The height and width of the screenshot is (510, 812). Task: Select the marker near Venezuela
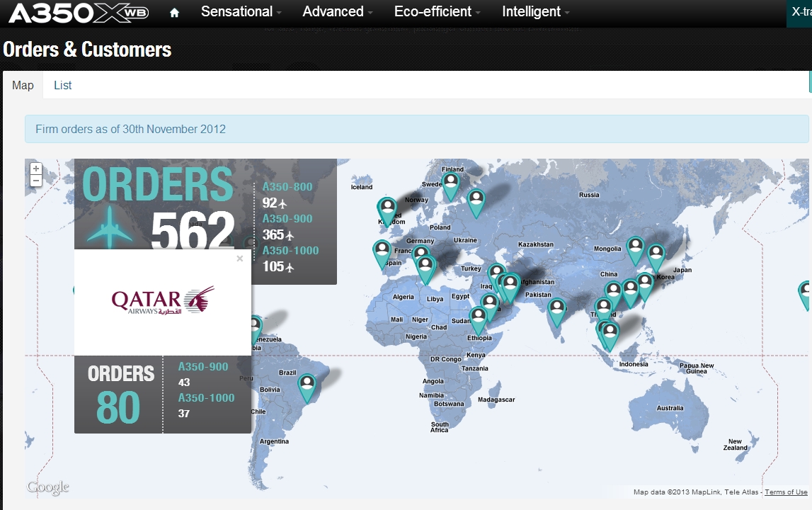coord(256,330)
